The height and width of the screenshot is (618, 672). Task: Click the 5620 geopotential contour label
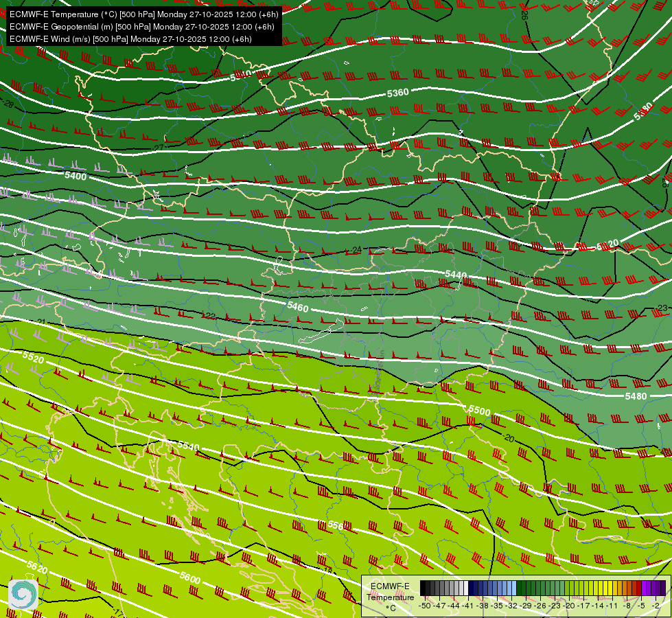(x=37, y=567)
